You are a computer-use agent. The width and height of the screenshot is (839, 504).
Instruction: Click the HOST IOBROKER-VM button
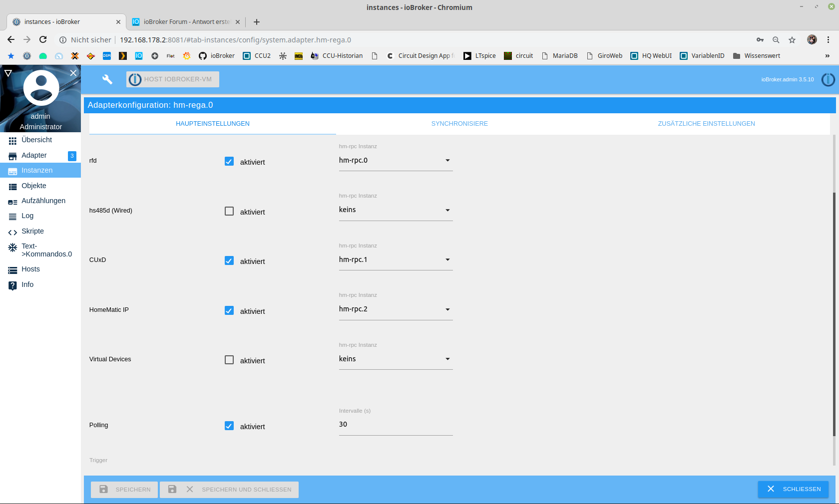coord(173,79)
